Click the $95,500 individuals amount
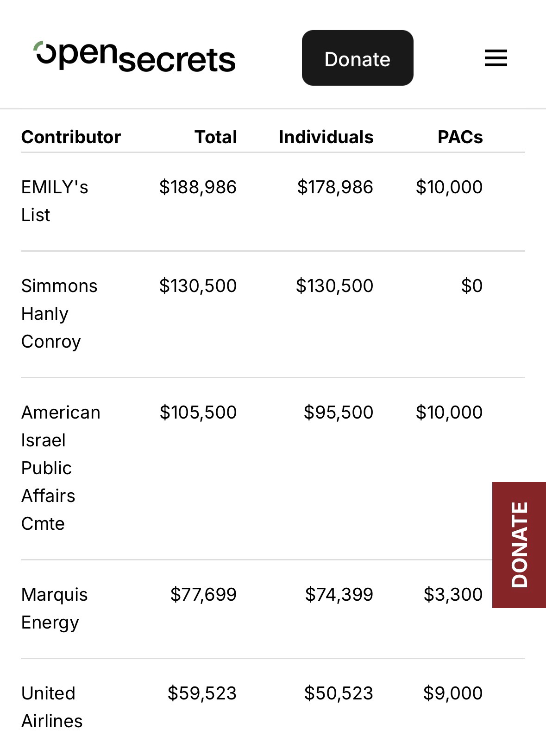 [338, 413]
